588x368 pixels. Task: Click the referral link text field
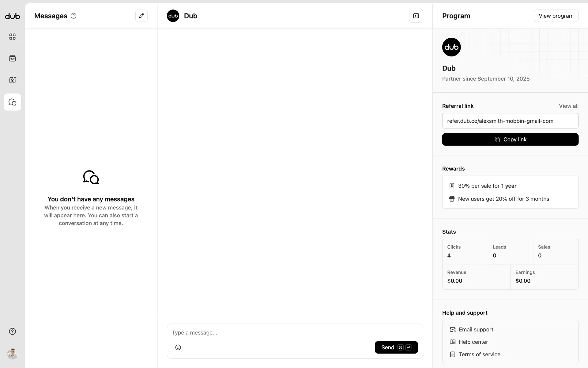pyautogui.click(x=510, y=121)
